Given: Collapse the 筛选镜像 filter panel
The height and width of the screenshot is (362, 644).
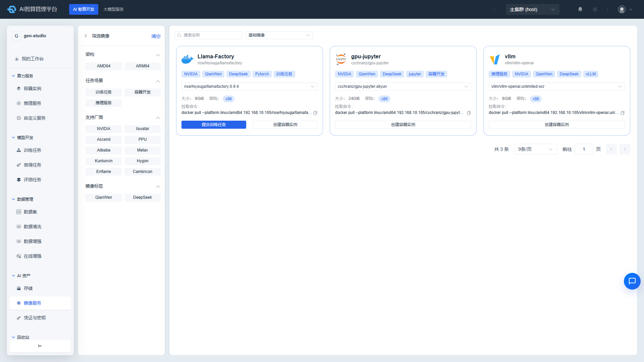Looking at the screenshot, I should pos(86,36).
